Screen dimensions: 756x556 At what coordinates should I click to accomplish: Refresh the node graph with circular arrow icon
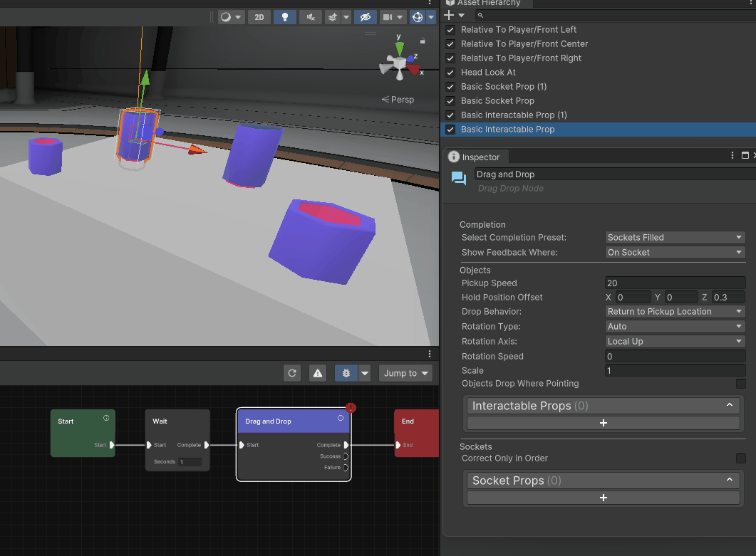[291, 372]
